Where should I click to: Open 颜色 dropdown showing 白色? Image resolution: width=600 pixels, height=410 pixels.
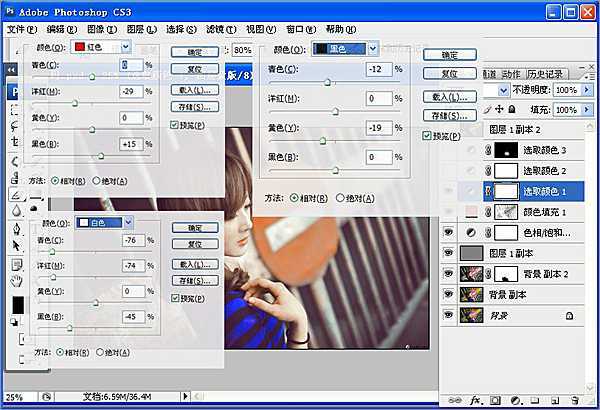128,222
